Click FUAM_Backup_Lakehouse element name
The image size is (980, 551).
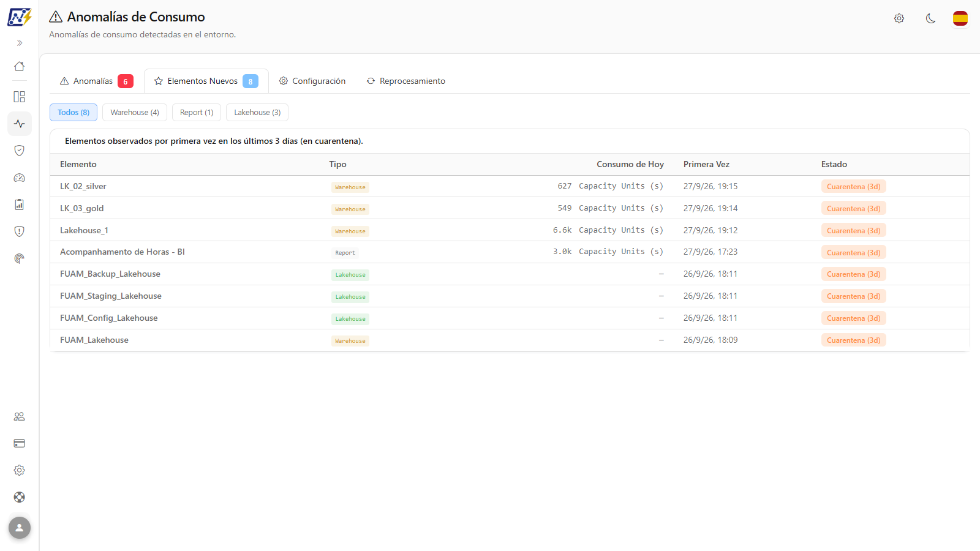[110, 274]
